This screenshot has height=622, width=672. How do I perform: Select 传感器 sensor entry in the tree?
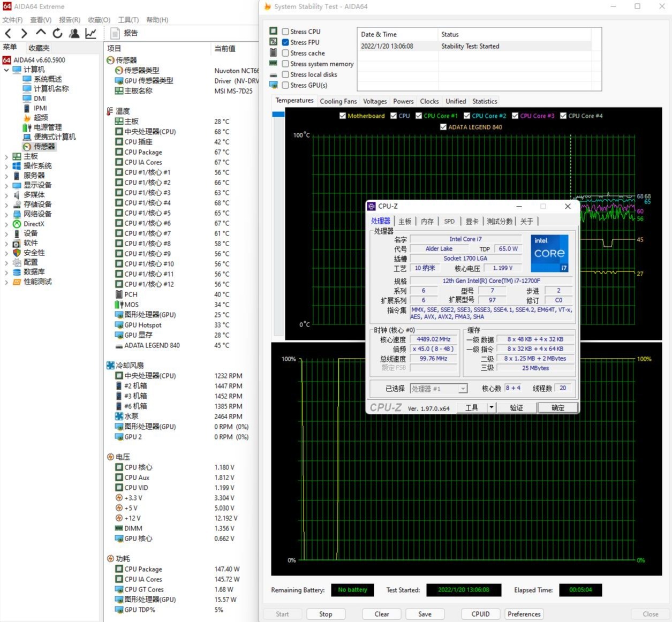44,147
